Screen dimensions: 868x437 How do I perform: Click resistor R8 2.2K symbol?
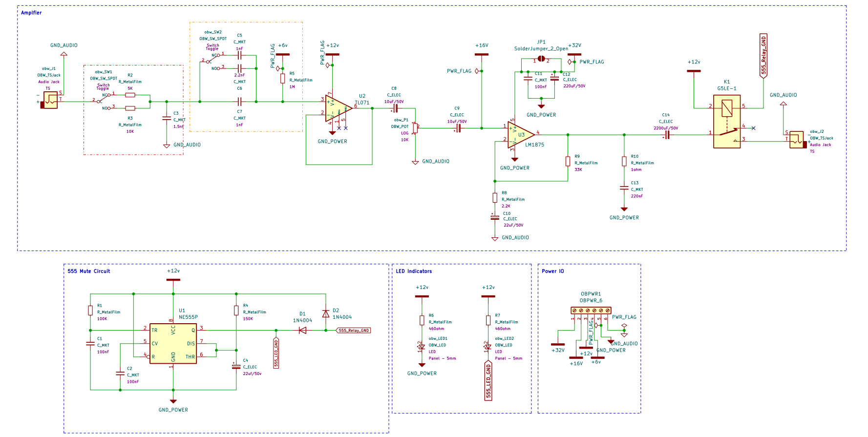coord(495,198)
